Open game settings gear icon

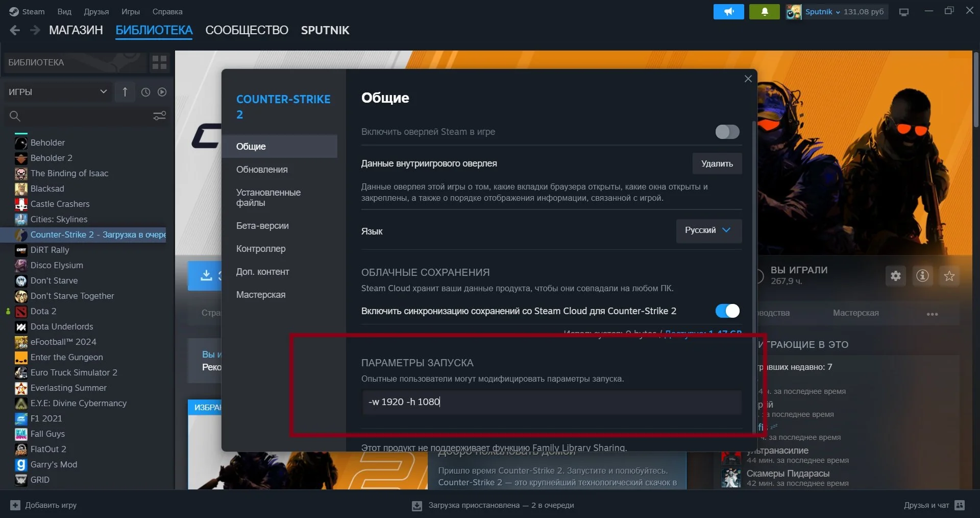895,276
